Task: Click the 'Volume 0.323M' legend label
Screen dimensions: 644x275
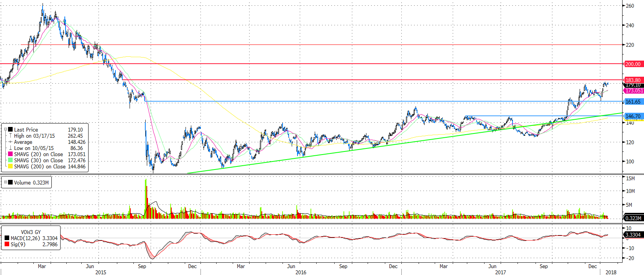Action: tap(31, 183)
